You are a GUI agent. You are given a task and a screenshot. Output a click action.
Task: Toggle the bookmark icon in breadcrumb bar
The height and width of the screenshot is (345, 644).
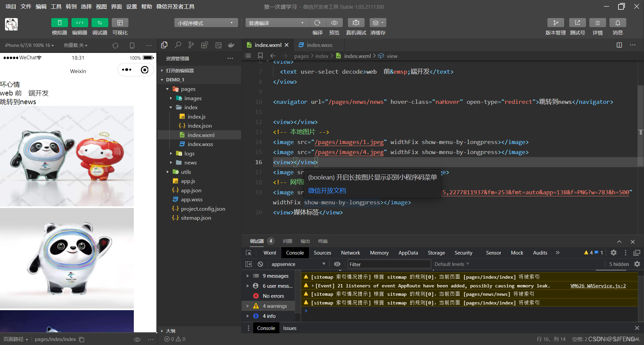pos(260,56)
